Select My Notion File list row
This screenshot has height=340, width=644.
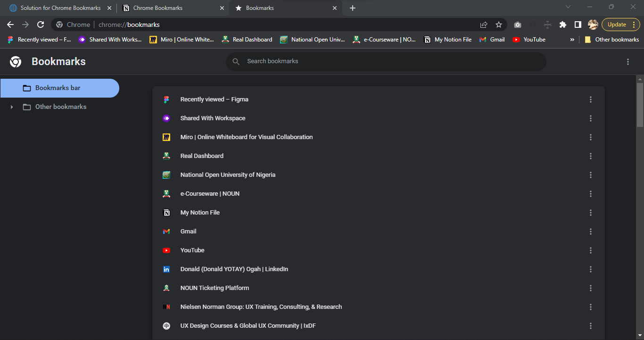(378, 213)
